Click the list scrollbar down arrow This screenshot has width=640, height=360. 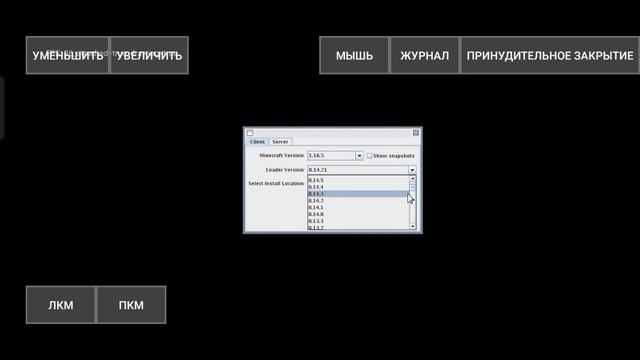[413, 226]
